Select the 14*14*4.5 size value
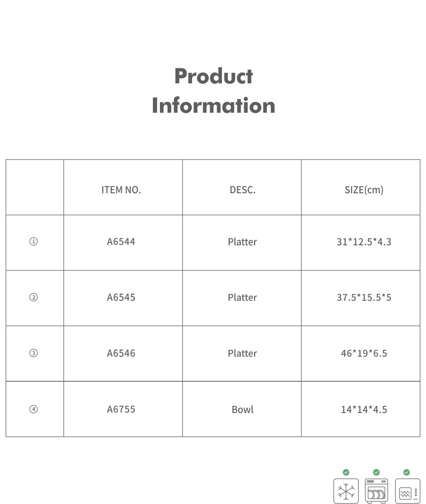426x504 pixels. pos(364,409)
